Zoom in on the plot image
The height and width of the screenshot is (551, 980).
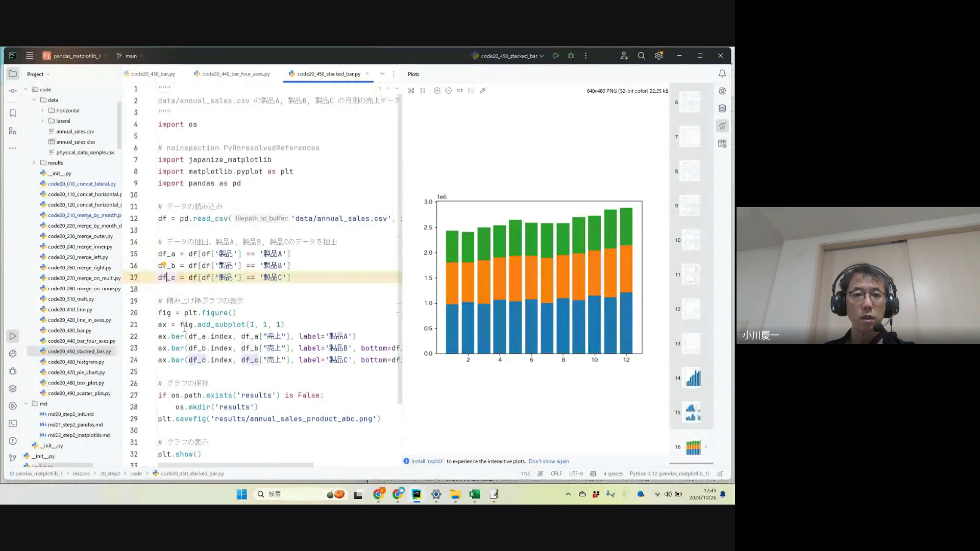pos(437,90)
